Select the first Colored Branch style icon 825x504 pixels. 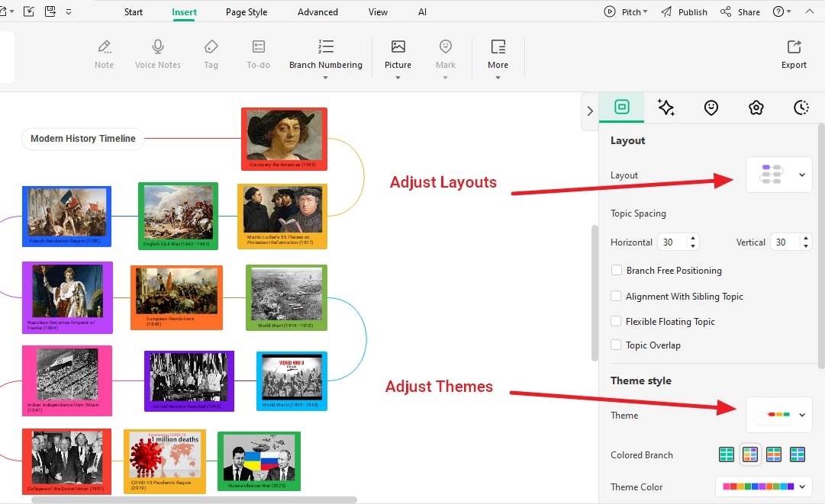(x=726, y=454)
